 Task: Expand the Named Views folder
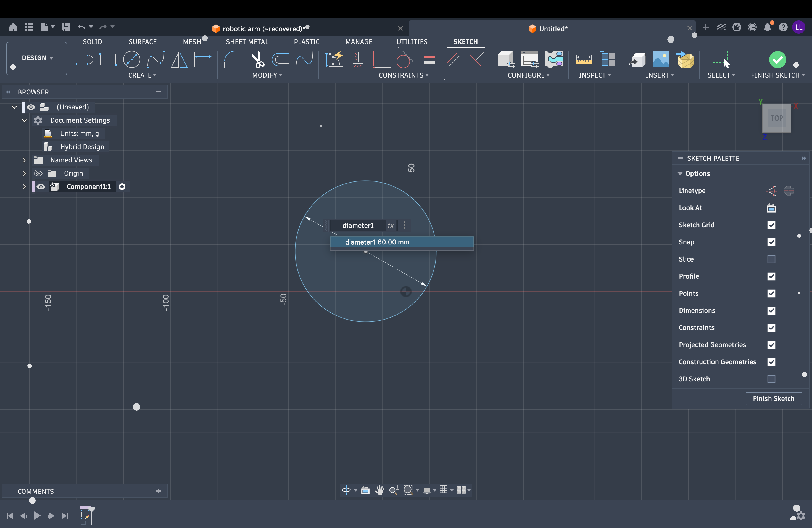[24, 160]
